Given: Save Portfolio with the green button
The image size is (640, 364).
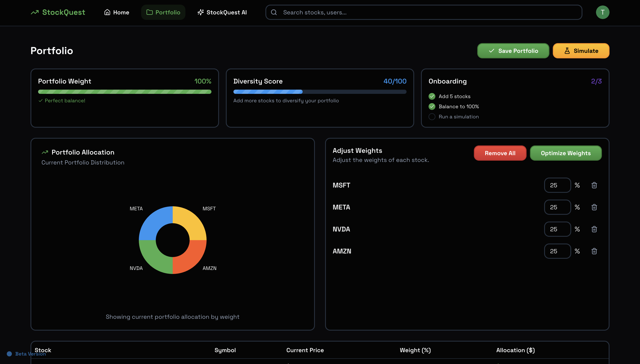Looking at the screenshot, I should 513,51.
